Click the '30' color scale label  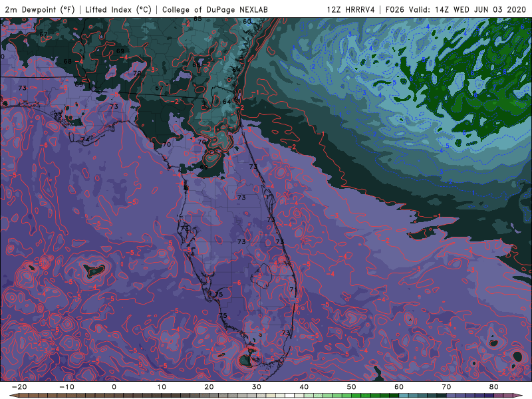point(257,387)
